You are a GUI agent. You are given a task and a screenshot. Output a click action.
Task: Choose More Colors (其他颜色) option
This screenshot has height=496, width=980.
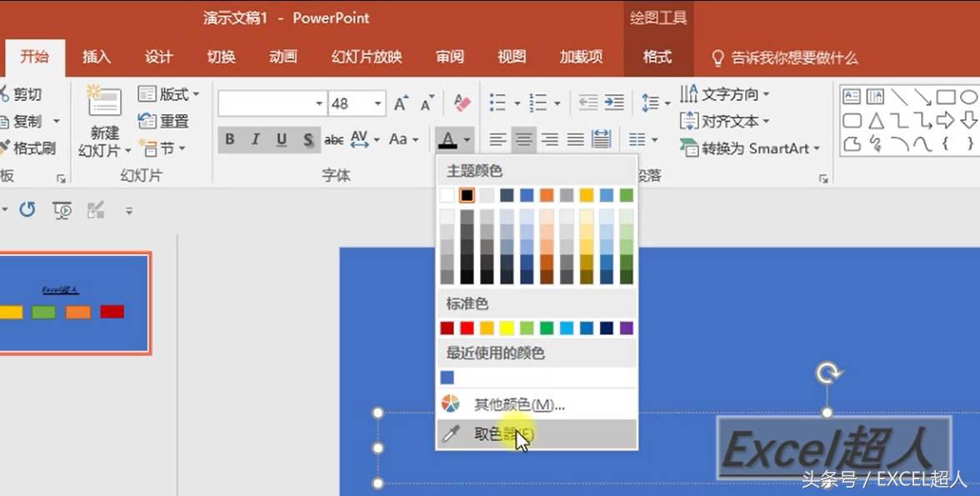(x=537, y=404)
